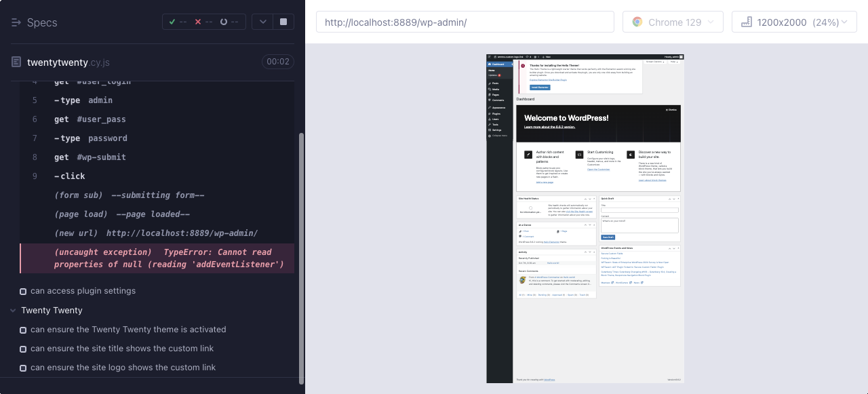
Task: Open the test options chevron dropdown beside stop
Action: click(x=263, y=22)
